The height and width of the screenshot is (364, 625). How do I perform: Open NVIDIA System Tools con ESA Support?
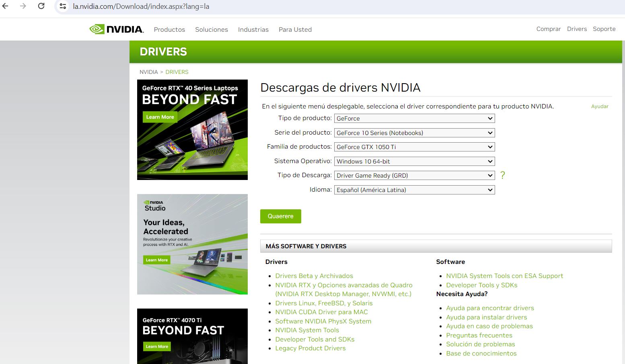tap(505, 276)
